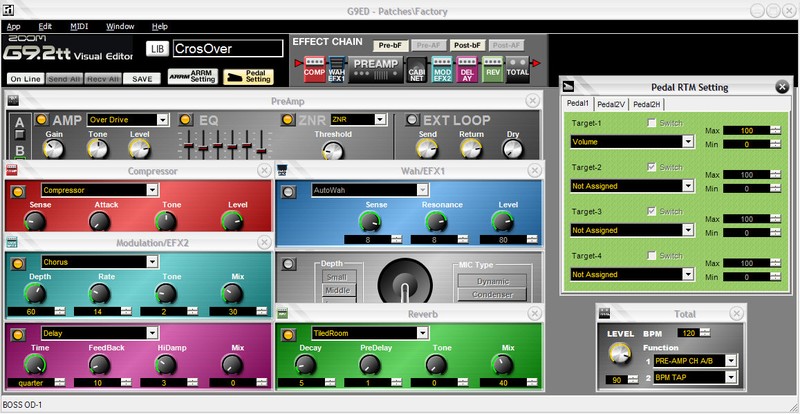Close the Total panel
Image resolution: width=800 pixels, height=414 pixels.
[736, 313]
